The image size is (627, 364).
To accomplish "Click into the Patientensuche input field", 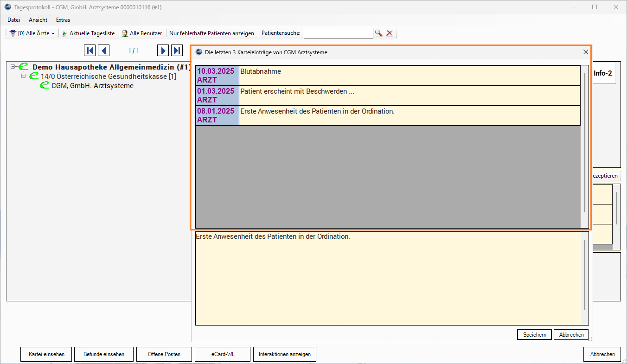I will tap(338, 33).
